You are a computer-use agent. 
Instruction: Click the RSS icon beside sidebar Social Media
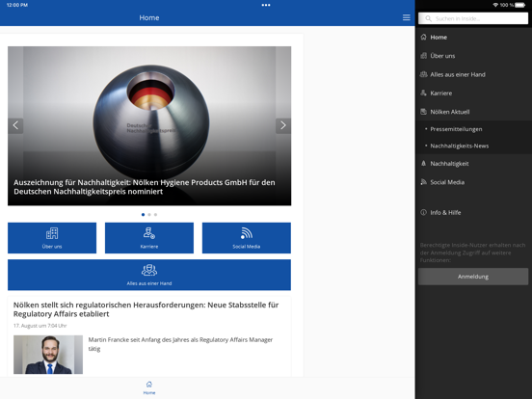pos(423,182)
